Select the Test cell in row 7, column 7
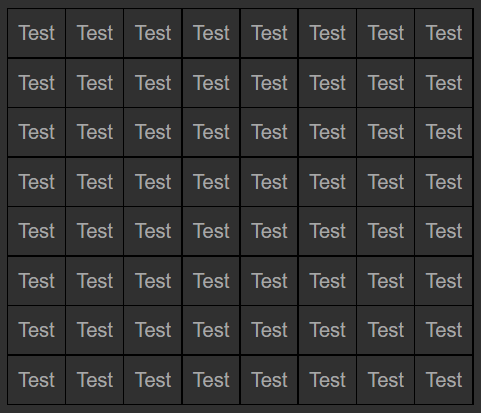This screenshot has height=413, width=481. click(x=386, y=330)
